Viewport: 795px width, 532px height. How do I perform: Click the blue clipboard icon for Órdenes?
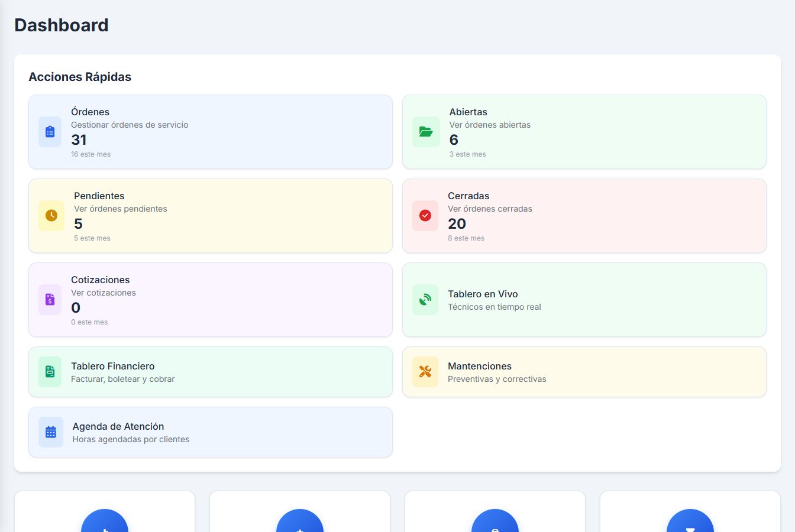coord(50,132)
